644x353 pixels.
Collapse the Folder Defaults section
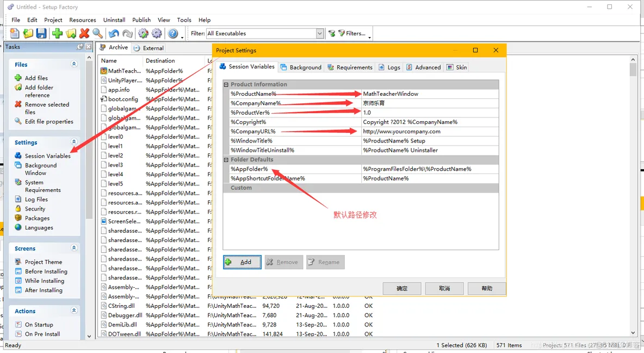226,159
